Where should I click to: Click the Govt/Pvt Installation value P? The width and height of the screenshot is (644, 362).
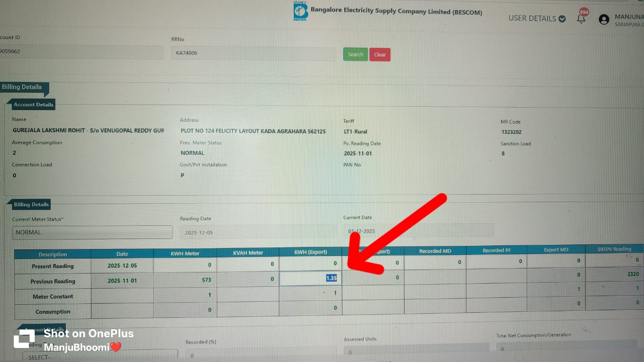pos(182,175)
